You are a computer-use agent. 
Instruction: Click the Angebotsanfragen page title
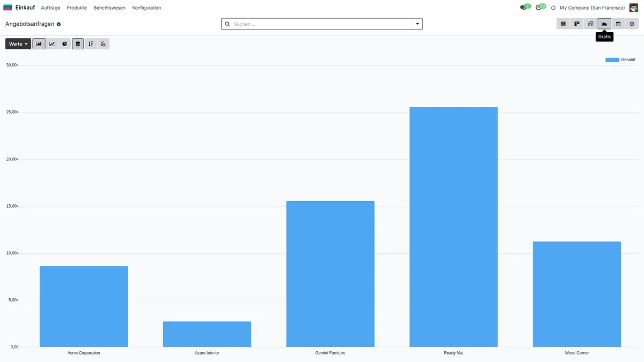point(30,24)
